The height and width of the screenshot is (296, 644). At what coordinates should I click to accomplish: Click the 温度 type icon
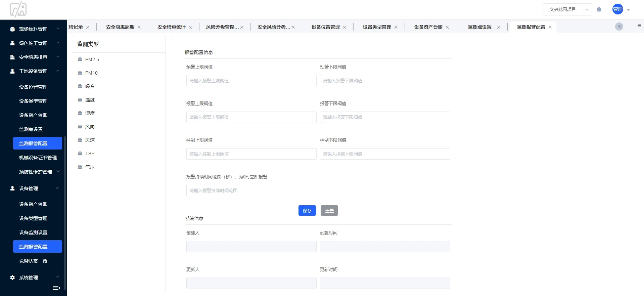(x=80, y=100)
